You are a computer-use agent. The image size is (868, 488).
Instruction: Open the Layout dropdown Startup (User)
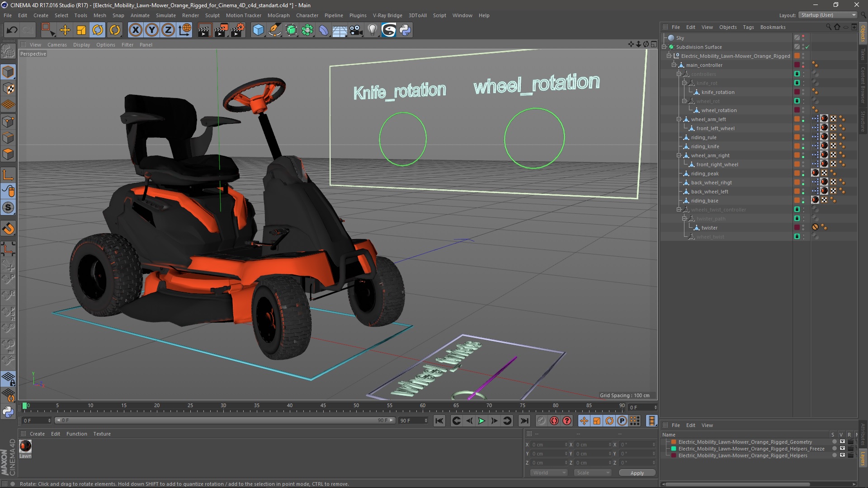click(828, 15)
